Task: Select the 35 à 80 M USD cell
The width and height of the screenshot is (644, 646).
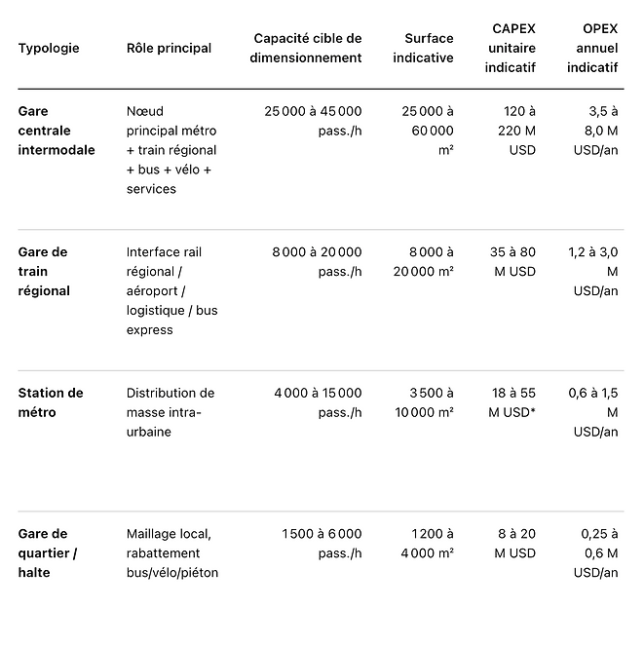Action: [x=513, y=262]
